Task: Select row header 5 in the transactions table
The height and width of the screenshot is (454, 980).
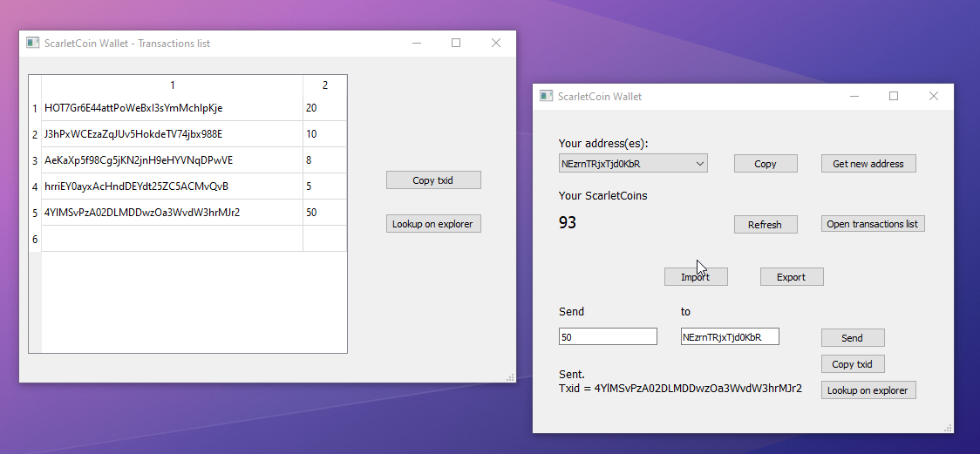Action: pos(35,213)
